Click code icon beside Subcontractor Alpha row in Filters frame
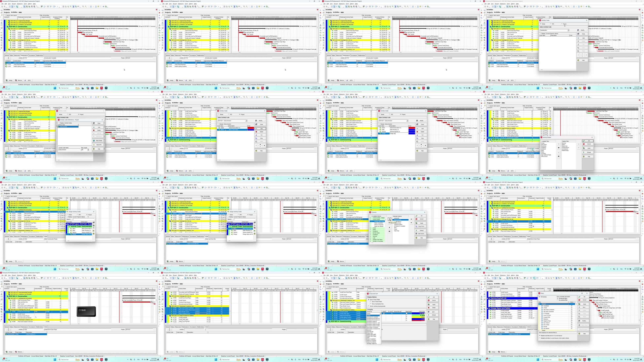The height and width of the screenshot is (362, 644). coord(489,334)
